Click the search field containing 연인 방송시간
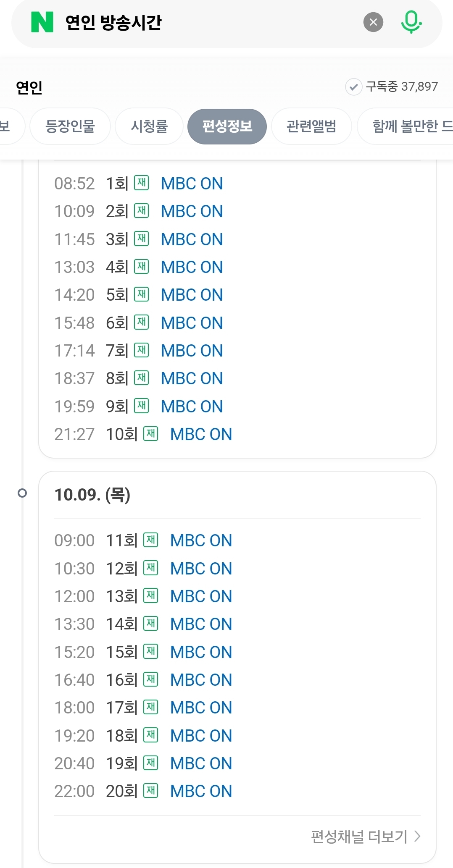This screenshot has height=868, width=453. tap(210, 22)
